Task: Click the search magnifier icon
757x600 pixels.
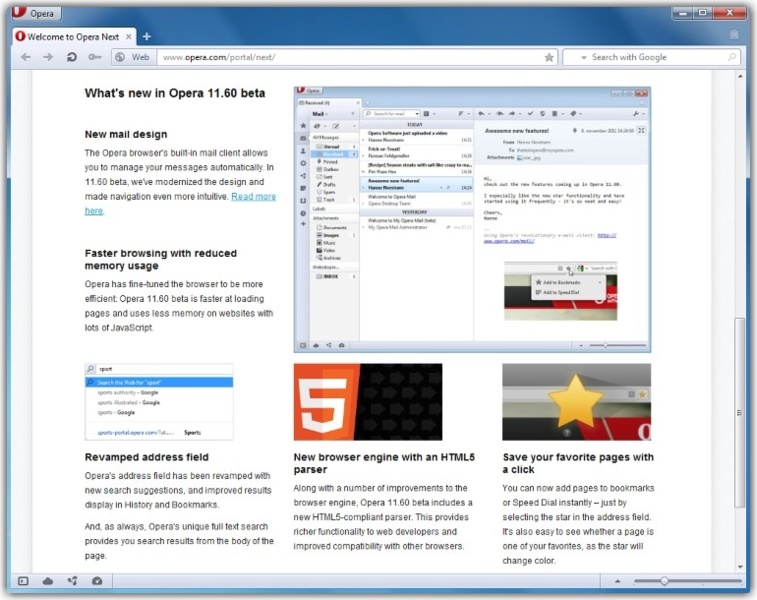Action: point(732,57)
